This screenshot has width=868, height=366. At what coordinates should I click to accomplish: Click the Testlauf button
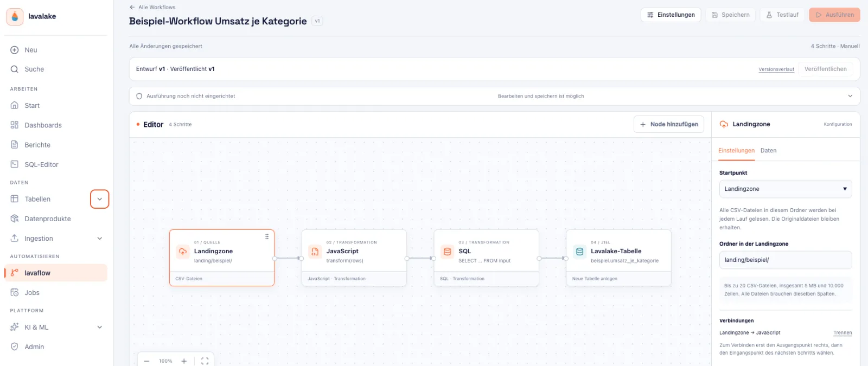(x=782, y=15)
